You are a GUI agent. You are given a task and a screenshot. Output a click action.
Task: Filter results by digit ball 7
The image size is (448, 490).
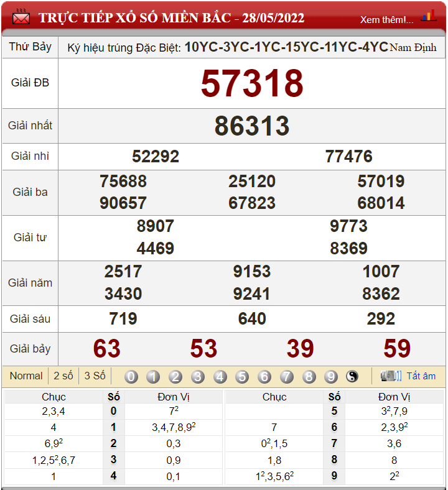click(287, 377)
